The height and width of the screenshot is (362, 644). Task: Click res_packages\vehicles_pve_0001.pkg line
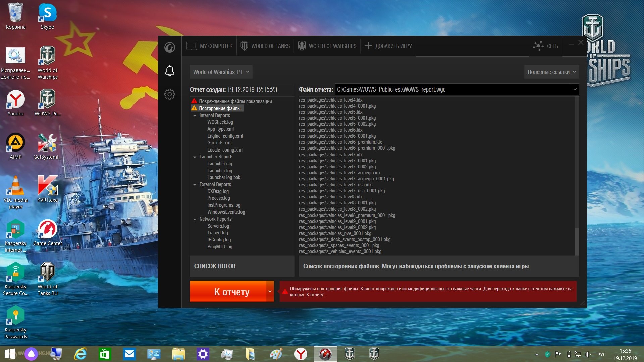click(335, 233)
